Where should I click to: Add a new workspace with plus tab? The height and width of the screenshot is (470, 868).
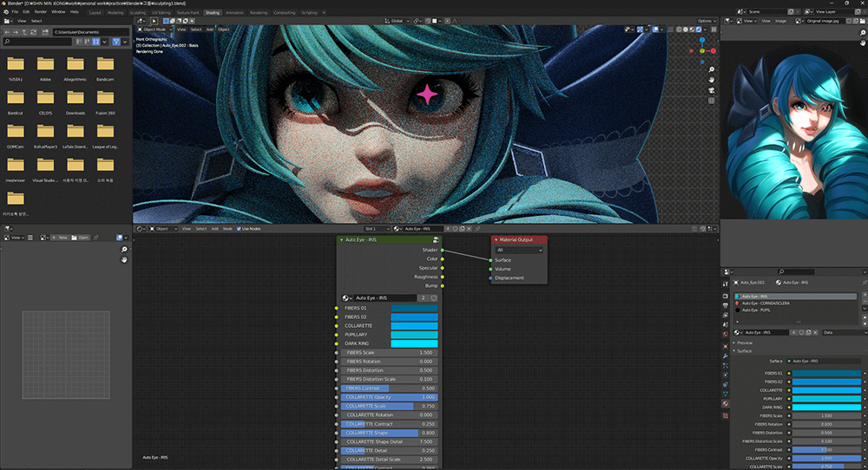[x=325, y=12]
